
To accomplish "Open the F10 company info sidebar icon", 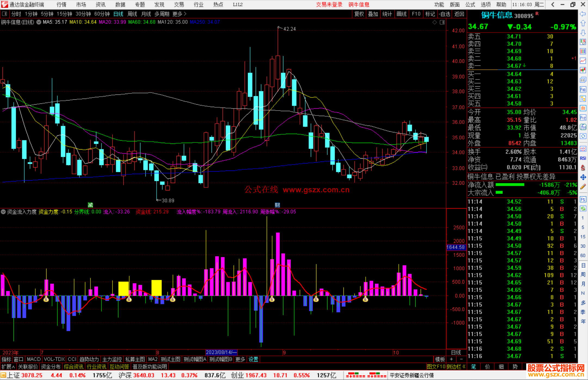I will point(583,89).
